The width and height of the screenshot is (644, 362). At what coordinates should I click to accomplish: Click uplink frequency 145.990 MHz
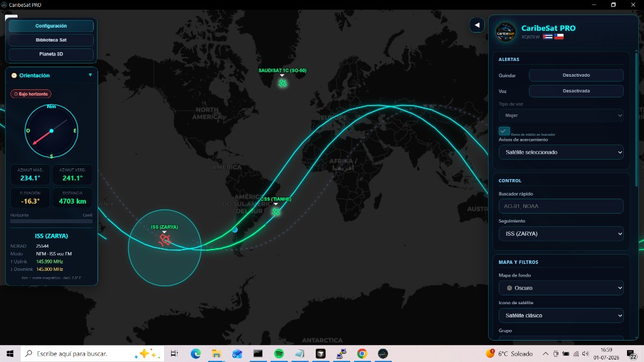49,261
